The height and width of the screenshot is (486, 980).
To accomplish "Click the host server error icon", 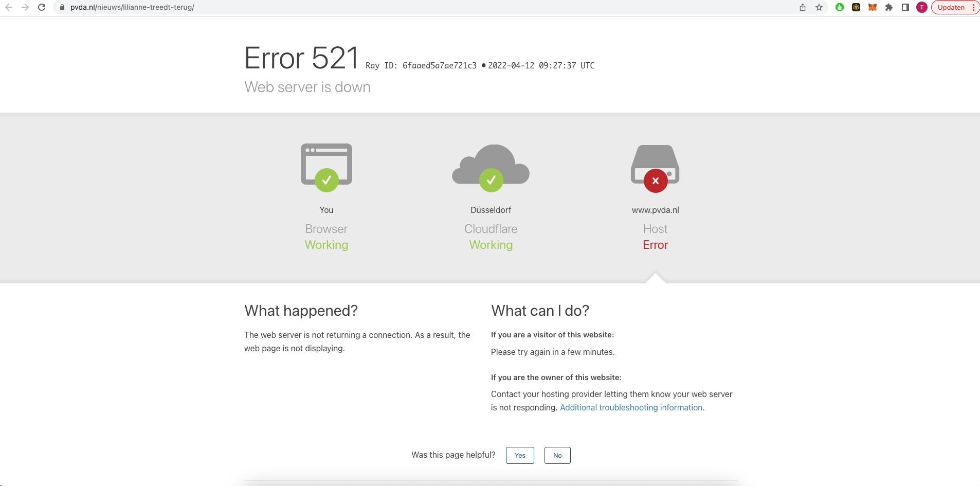I will [655, 169].
